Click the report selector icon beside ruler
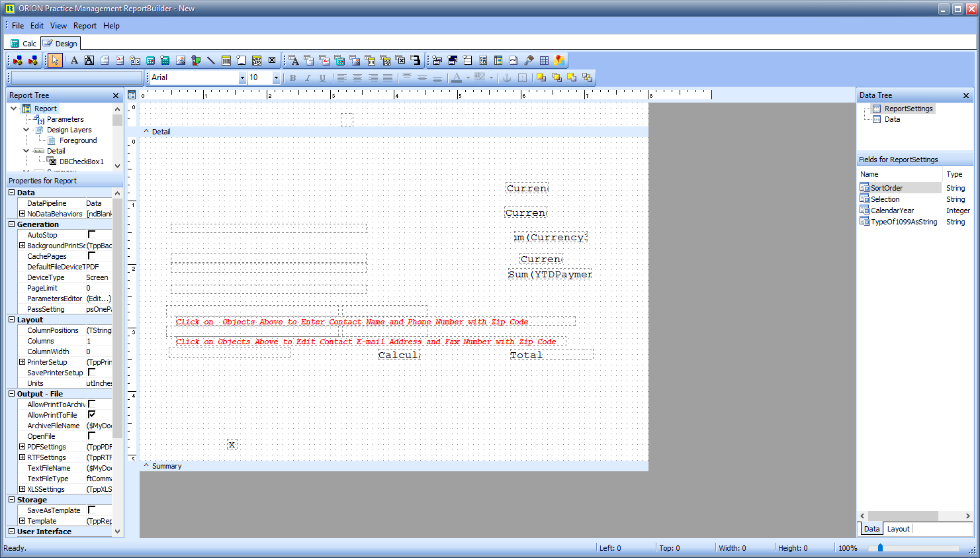This screenshot has height=558, width=980. click(132, 95)
